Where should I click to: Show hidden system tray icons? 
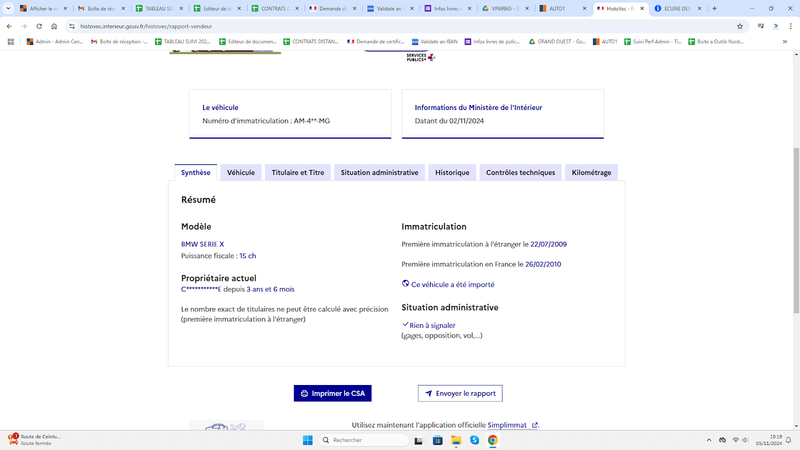[x=709, y=440]
